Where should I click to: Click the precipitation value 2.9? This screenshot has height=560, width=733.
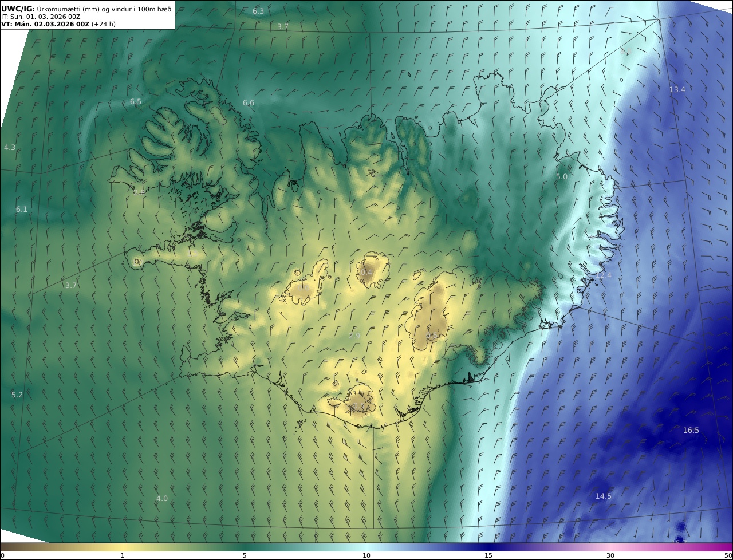click(354, 336)
